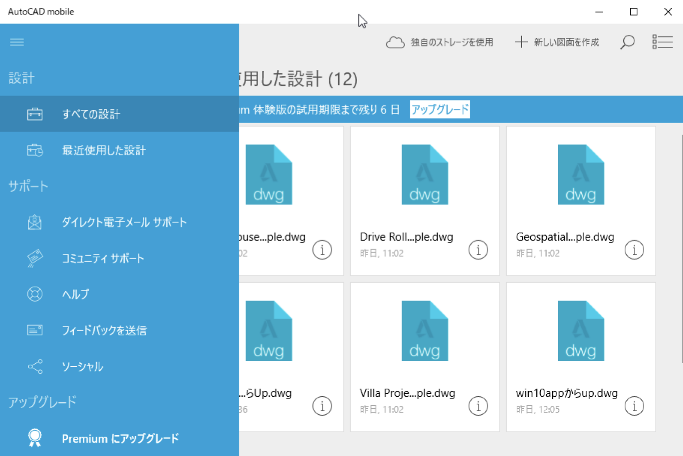Click the アップグレード button in trial banner

(x=440, y=109)
